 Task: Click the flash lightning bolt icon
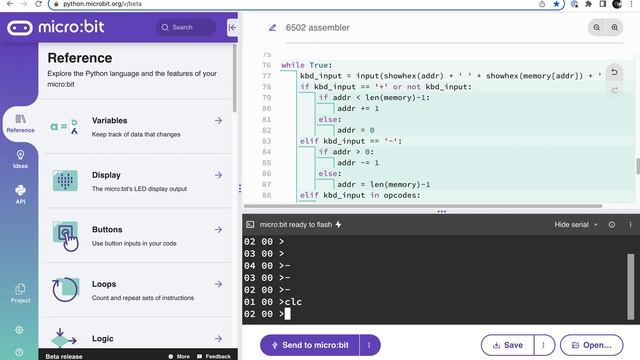338,224
